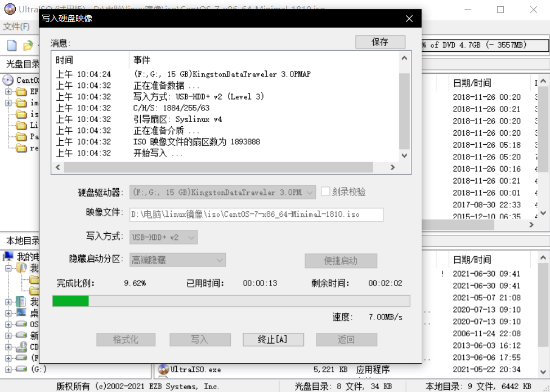Expand the CD drive node
The image size is (550, 392).
8,347
